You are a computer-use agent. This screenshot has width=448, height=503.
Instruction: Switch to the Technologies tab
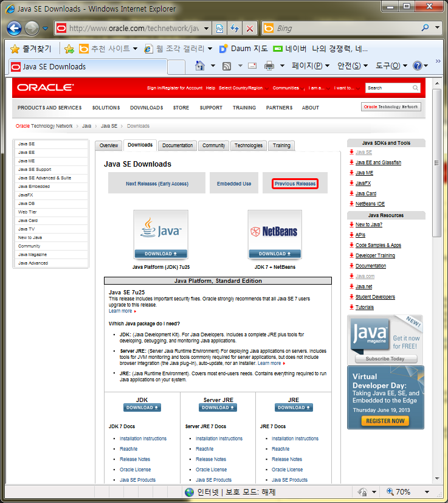coord(249,145)
